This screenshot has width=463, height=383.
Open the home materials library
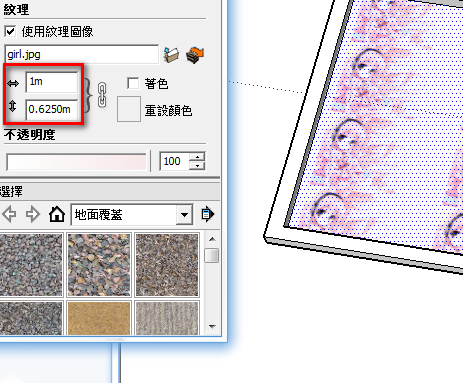[x=57, y=214]
